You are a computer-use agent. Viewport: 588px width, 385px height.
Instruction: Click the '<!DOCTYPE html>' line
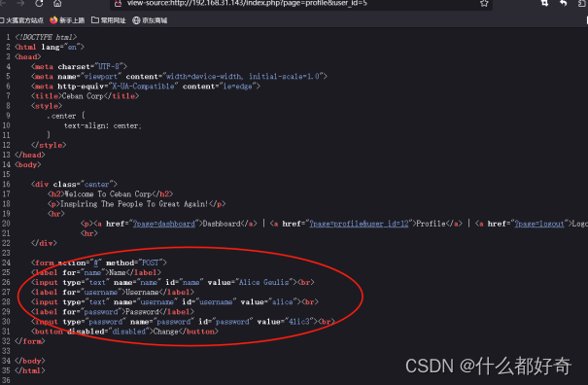(46, 37)
